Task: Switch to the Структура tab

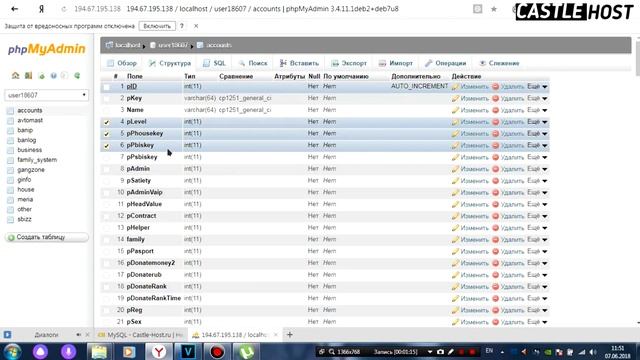Action: click(170, 63)
